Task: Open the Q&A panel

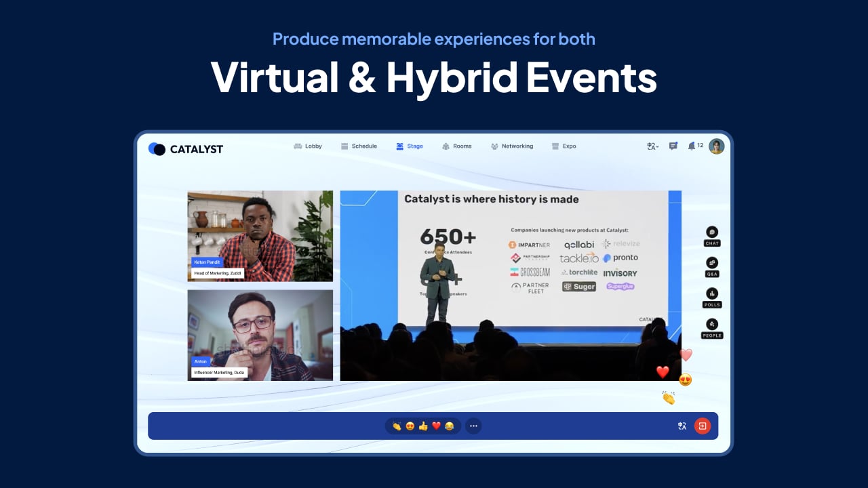Action: [711, 263]
